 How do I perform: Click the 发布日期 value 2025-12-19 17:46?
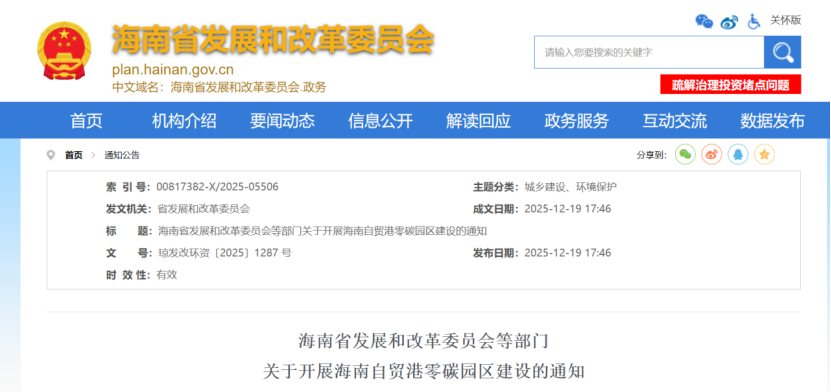coord(568,253)
